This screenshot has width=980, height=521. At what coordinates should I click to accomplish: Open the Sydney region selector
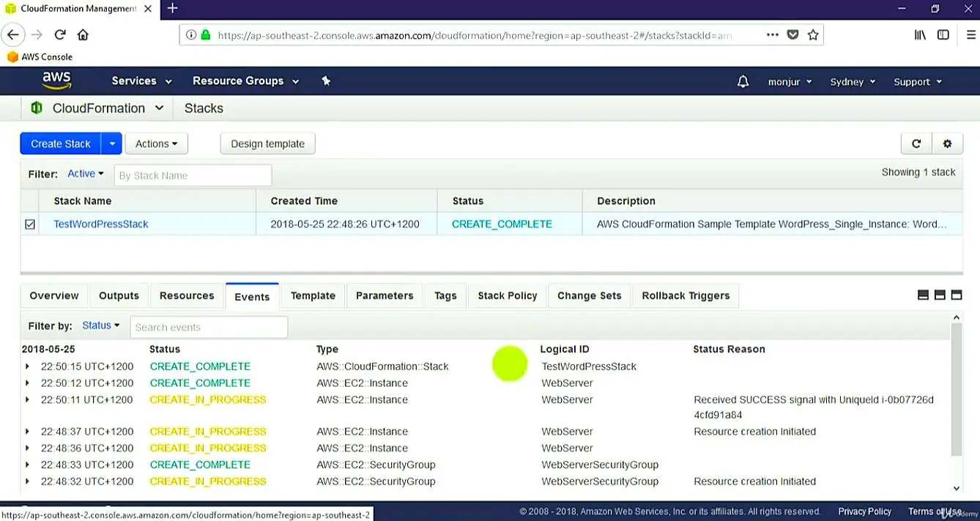[x=853, y=82]
